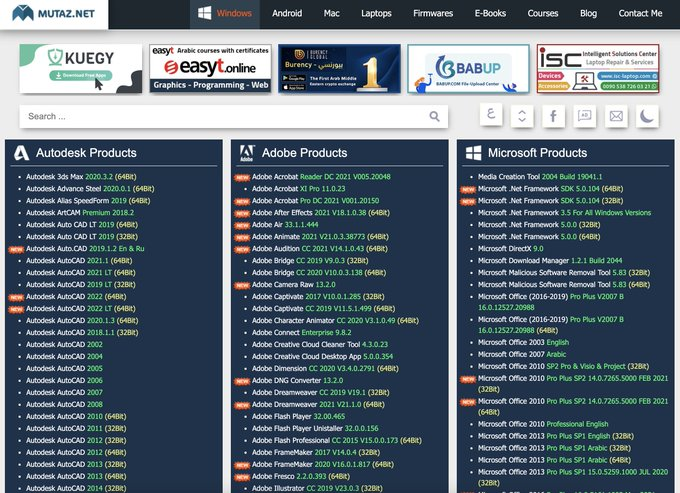Open Microsoft Download Manager 1.2.1 link

click(x=550, y=261)
